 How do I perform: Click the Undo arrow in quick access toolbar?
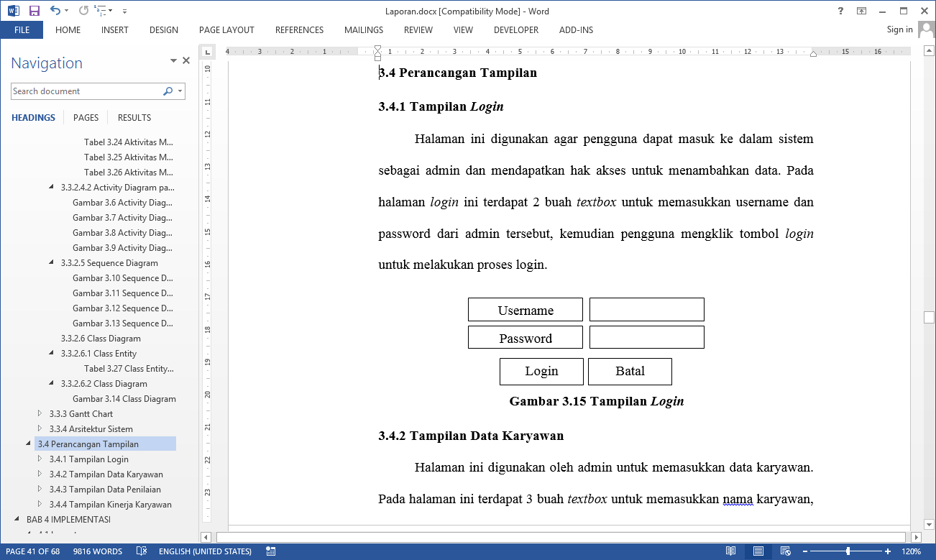pos(55,11)
